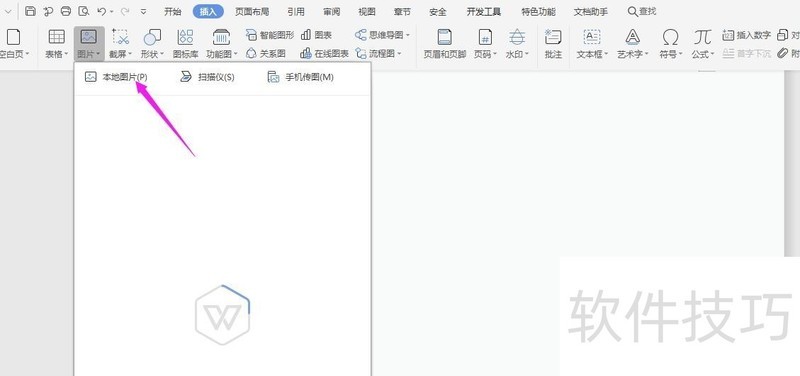The width and height of the screenshot is (800, 376).
Task: Insert a comment with 批注 icon
Action: [x=553, y=37]
